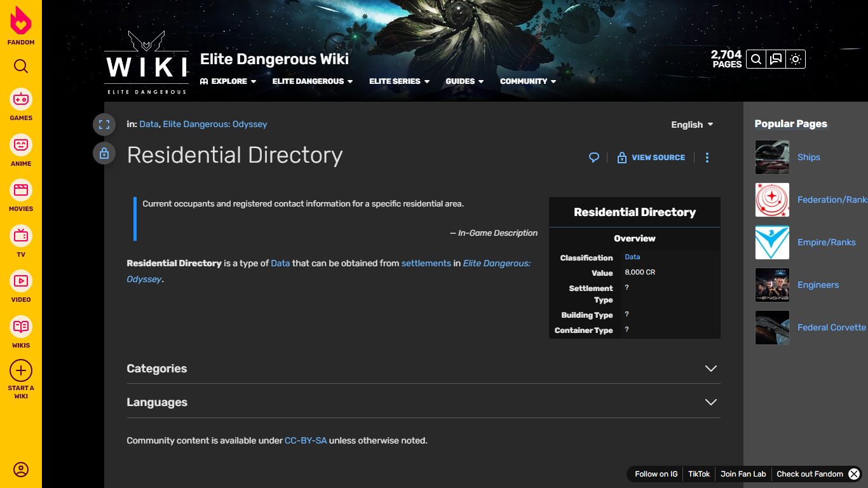Click the Residential Directory infobox title

click(x=635, y=212)
